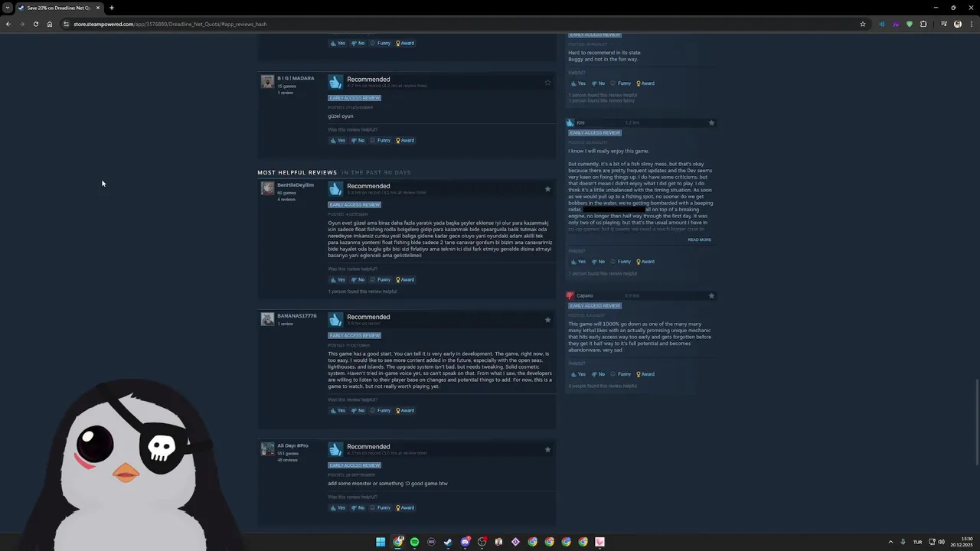980x551 pixels.
Task: Click the star icon on Kiki's review
Action: [x=711, y=122]
